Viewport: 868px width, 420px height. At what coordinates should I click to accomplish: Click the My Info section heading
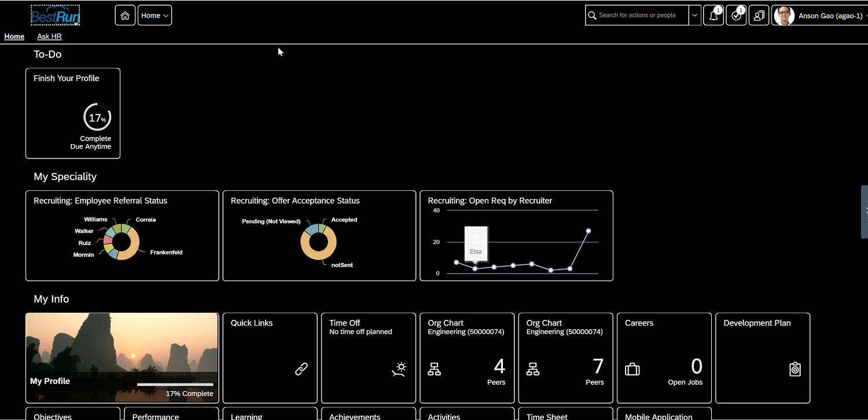(52, 299)
